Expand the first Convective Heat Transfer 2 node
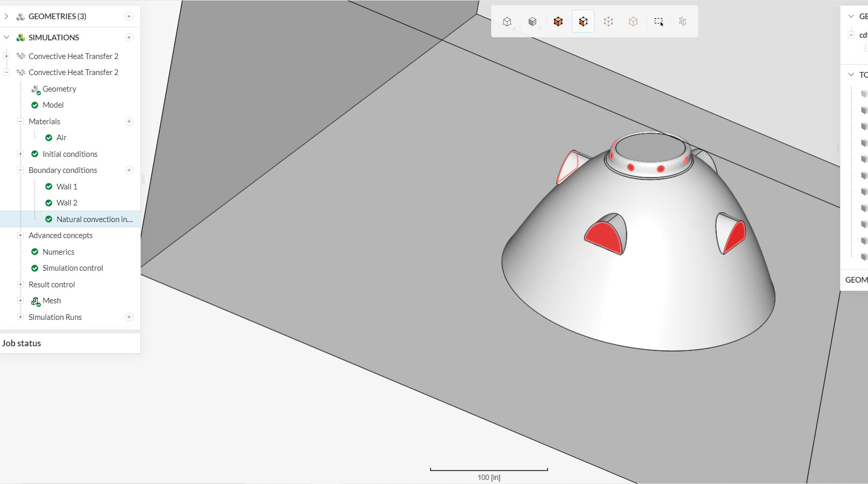 coord(6,56)
